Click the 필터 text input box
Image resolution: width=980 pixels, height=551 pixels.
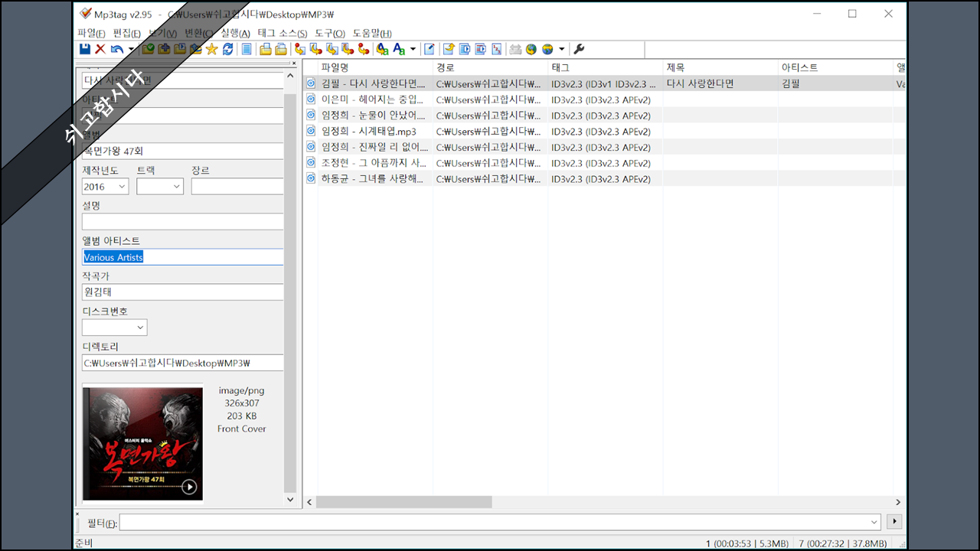494,522
